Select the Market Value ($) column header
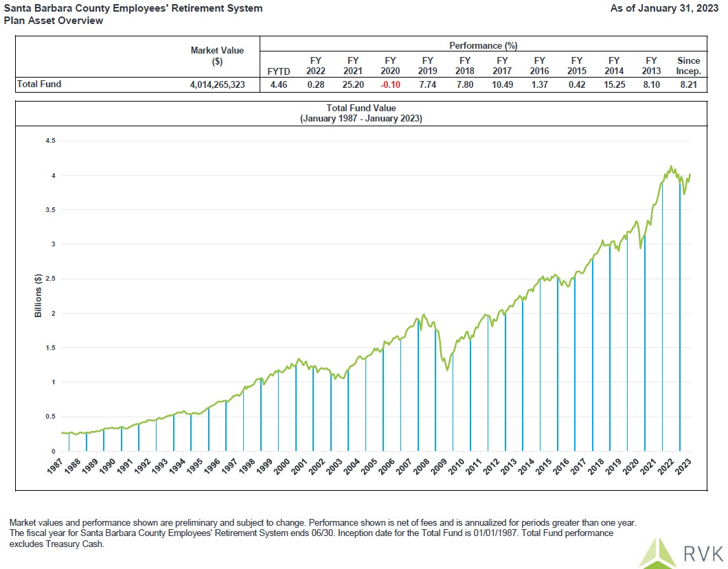This screenshot has height=569, width=728. [217, 56]
